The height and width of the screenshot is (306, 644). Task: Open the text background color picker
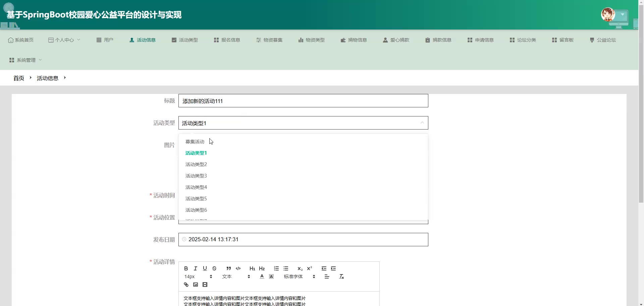point(271,276)
